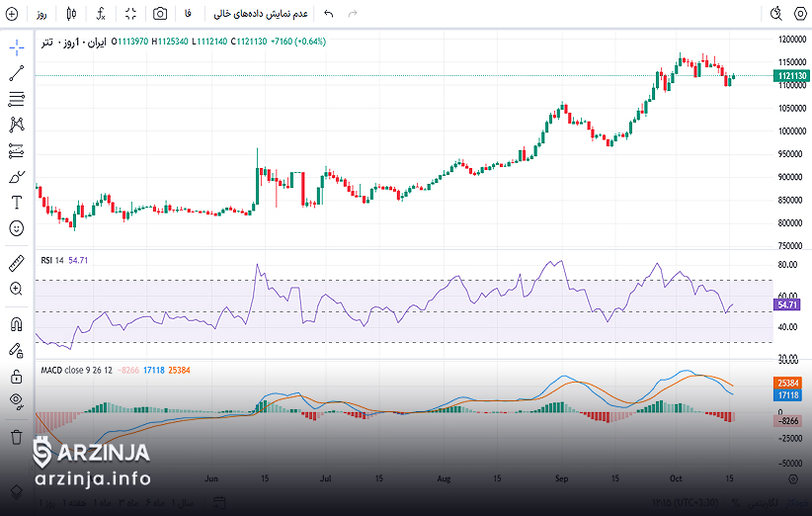The width and height of the screenshot is (812, 516).
Task: Open the candlestick chart type dropdown
Action: click(71, 14)
